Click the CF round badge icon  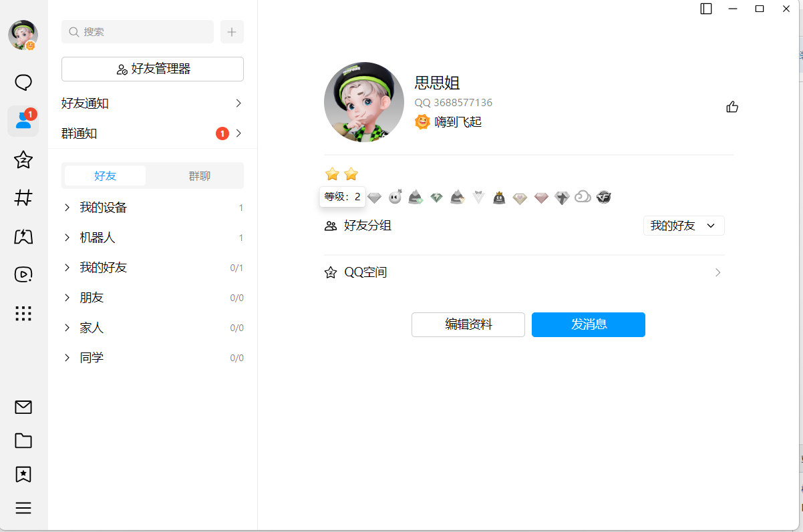604,197
